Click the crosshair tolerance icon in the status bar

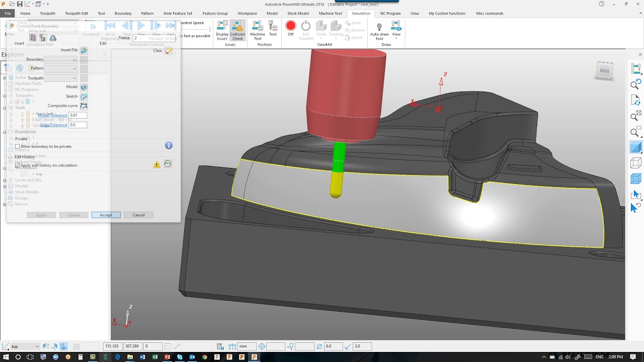point(262,346)
